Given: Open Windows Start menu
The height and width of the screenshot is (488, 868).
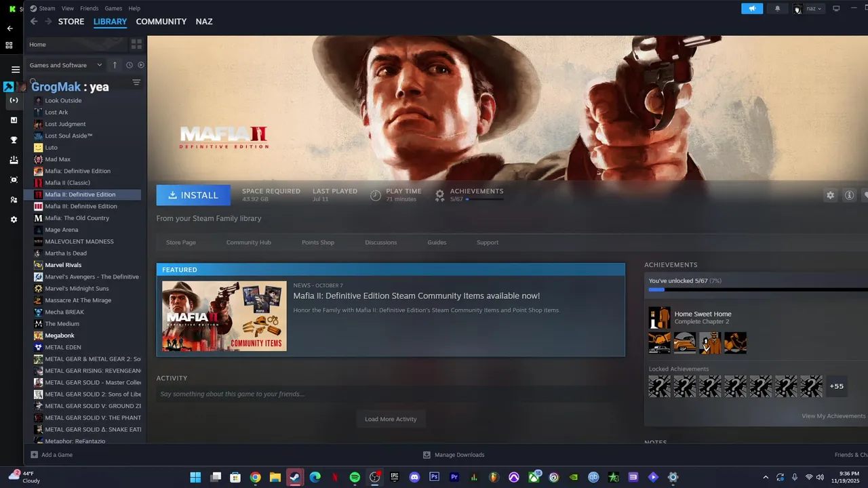Looking at the screenshot, I should pyautogui.click(x=195, y=477).
